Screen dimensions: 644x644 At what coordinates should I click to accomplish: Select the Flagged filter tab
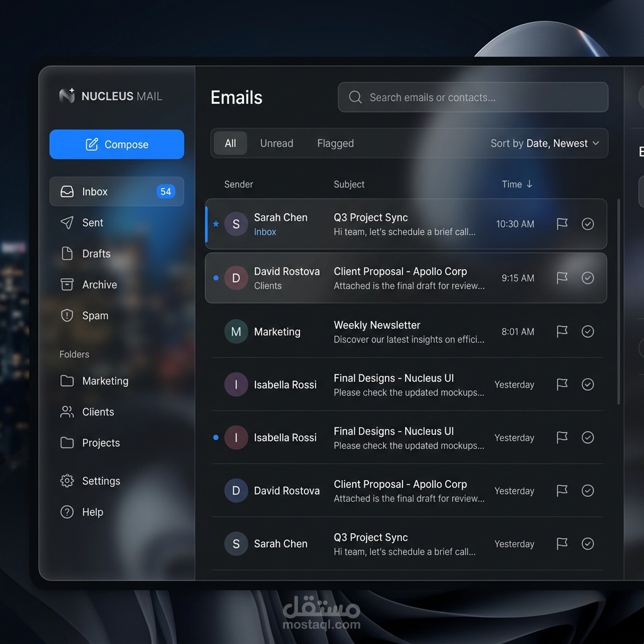[335, 143]
